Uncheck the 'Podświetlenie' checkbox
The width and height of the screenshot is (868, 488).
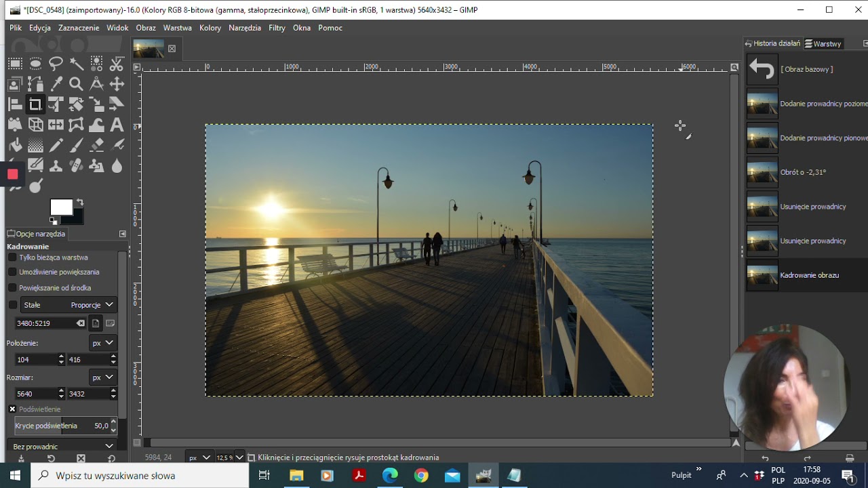[x=12, y=409]
